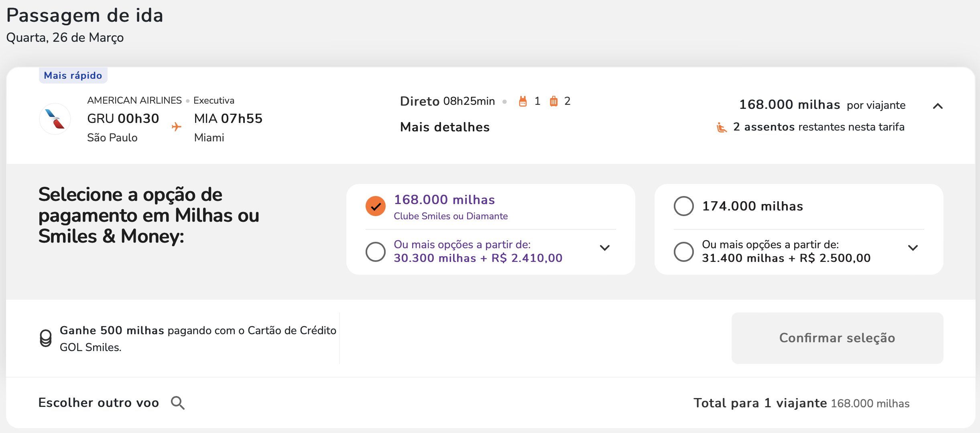Collapse the flight card with the up chevron
The width and height of the screenshot is (980, 433).
pos(938,106)
